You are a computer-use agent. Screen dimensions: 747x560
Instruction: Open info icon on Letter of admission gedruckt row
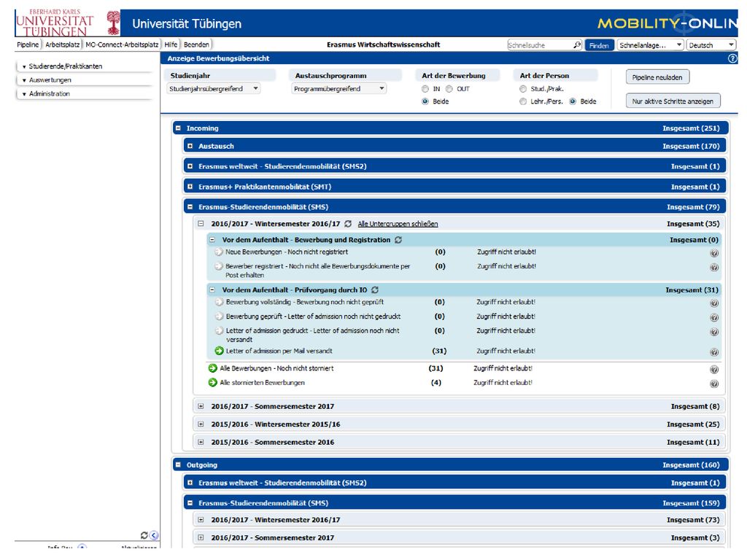click(x=714, y=332)
